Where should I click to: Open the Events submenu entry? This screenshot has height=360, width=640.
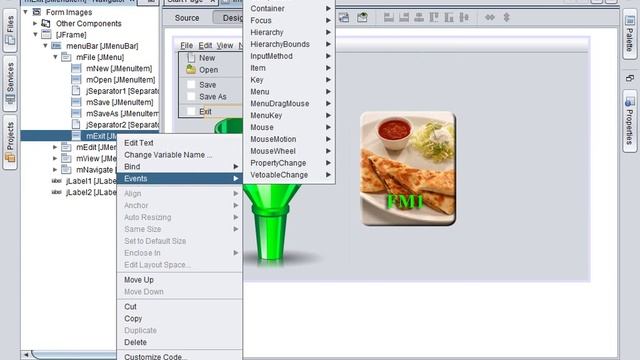pos(180,178)
